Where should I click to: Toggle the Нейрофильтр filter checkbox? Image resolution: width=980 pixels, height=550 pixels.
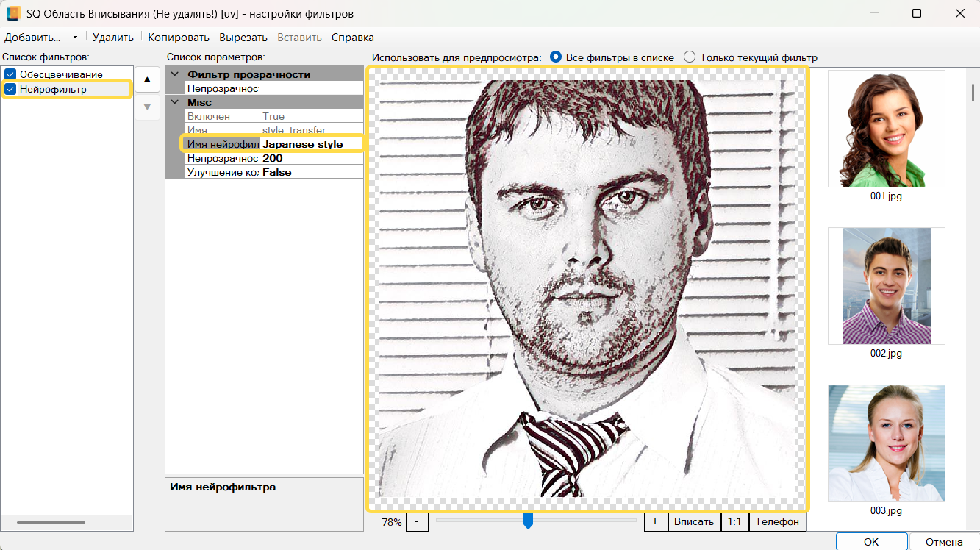coord(10,89)
